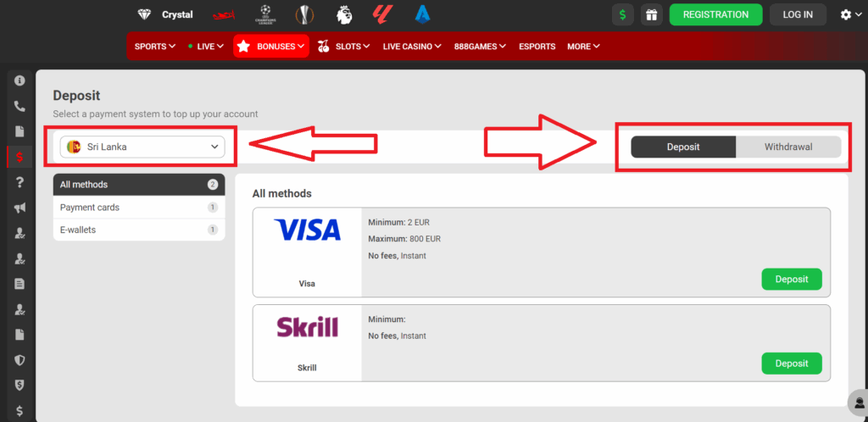Click the info circle icon in the sidebar
868x422 pixels.
[20, 81]
